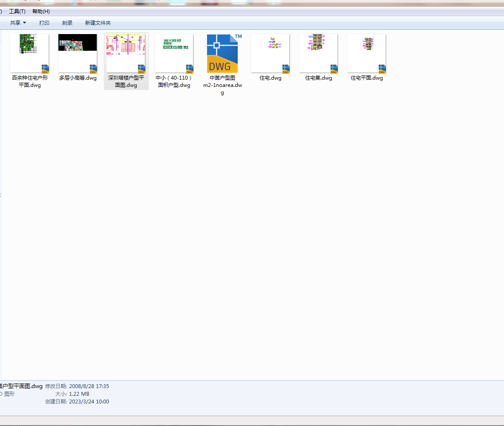Image resolution: width=504 pixels, height=426 pixels.
Task: Click the filename label 多层小高等.dwg
Action: pyautogui.click(x=78, y=78)
